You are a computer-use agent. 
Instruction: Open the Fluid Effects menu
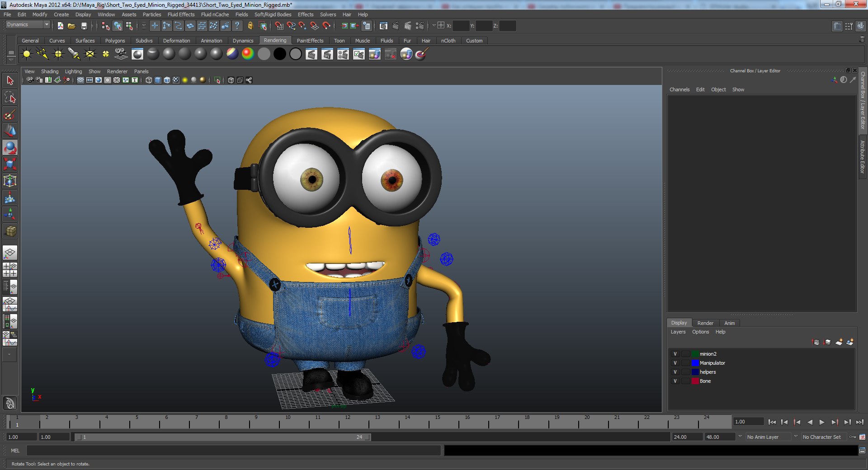coord(181,14)
